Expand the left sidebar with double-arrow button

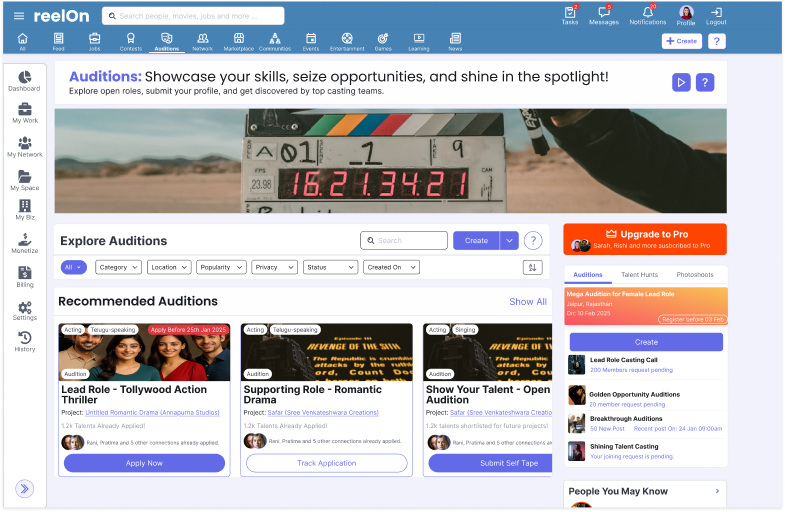coord(25,488)
